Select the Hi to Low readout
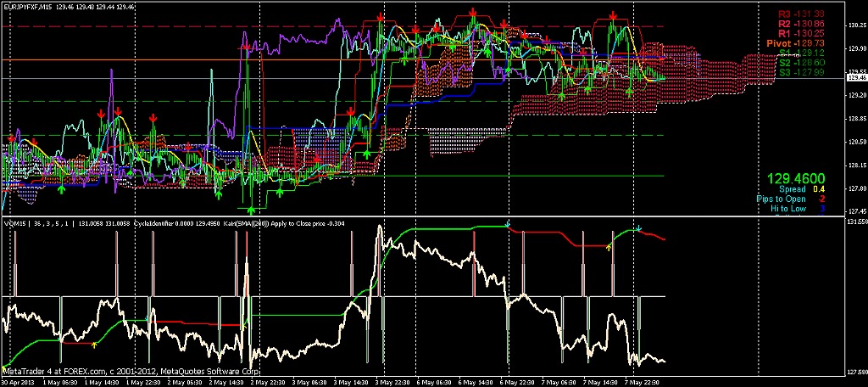The image size is (868, 387). [798, 209]
